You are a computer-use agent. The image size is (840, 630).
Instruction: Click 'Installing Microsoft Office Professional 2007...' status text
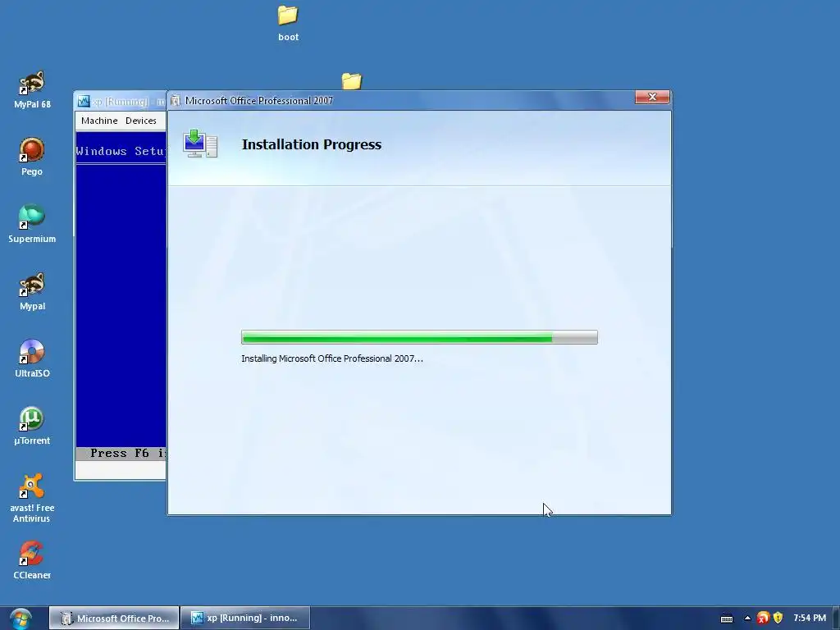(332, 359)
